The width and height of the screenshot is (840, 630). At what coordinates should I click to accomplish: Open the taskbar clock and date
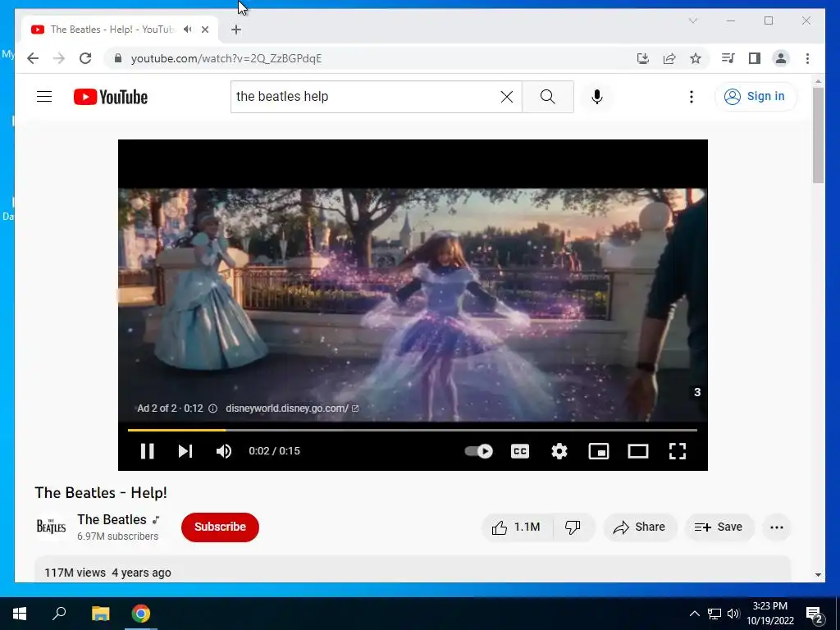[770, 614]
